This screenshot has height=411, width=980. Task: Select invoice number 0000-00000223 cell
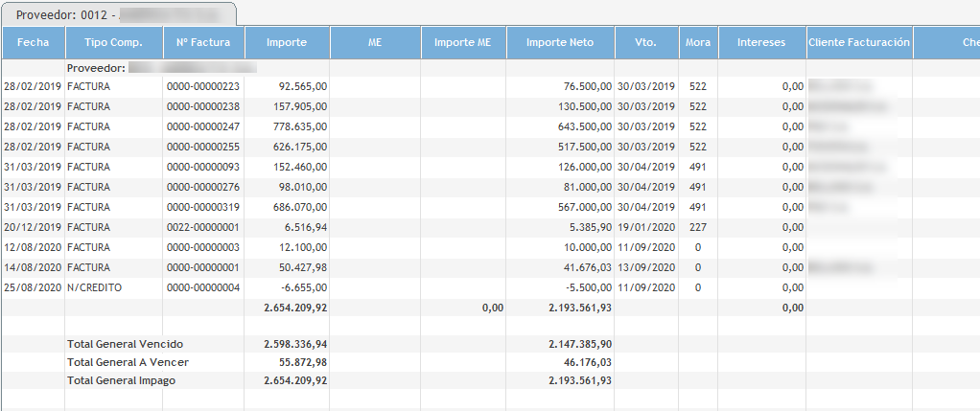[202, 86]
